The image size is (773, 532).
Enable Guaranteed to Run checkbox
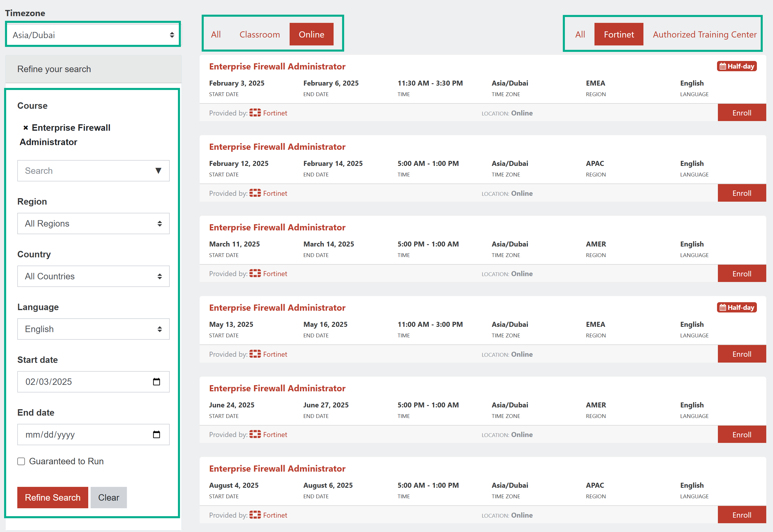pos(21,461)
